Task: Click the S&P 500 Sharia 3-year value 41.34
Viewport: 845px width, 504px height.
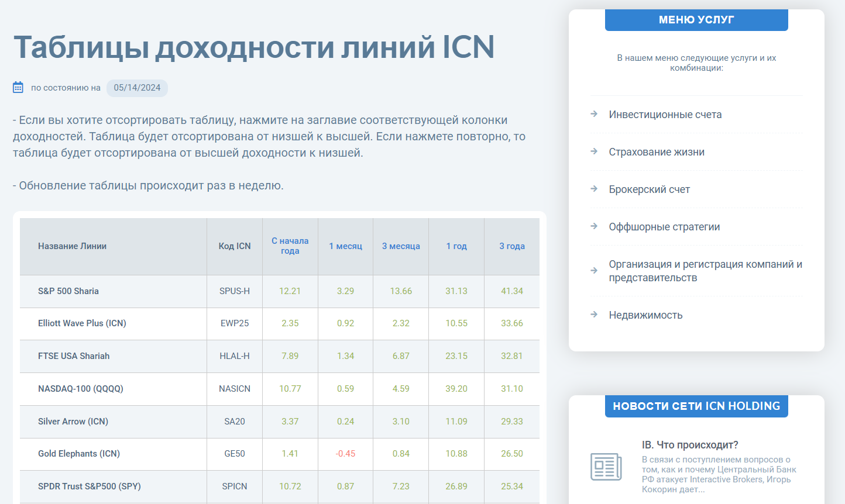Action: (x=512, y=291)
